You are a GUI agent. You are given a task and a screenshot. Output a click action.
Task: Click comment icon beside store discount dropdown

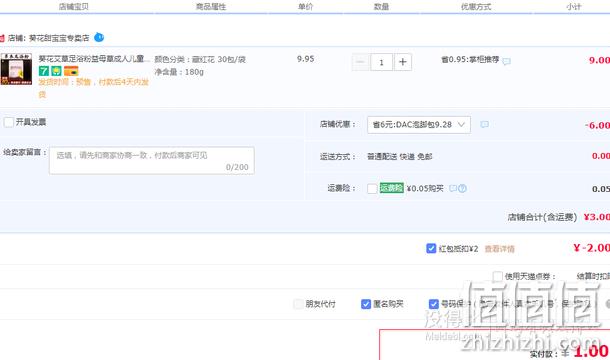coord(484,125)
